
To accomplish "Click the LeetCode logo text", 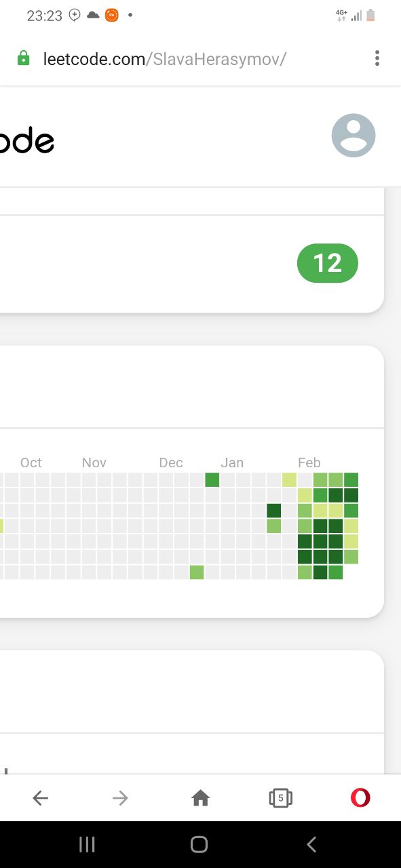I will pos(27,140).
